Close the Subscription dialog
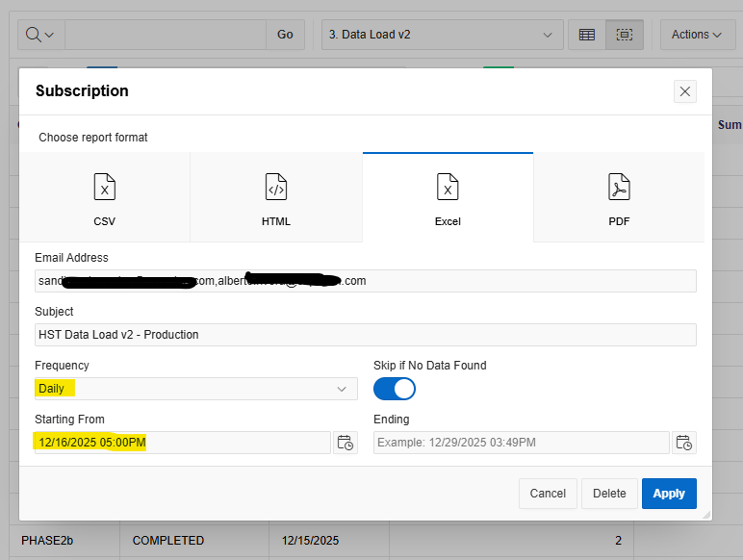The image size is (743, 560). [x=684, y=91]
